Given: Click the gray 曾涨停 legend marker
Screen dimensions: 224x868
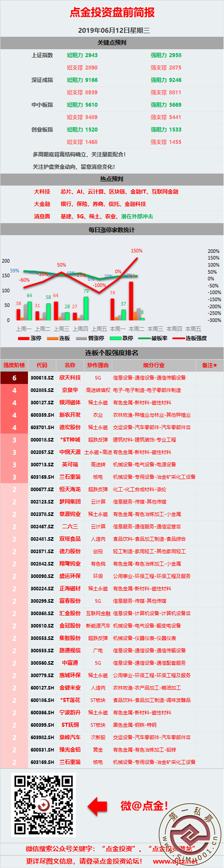Looking at the screenshot, I should pyautogui.click(x=81, y=338).
